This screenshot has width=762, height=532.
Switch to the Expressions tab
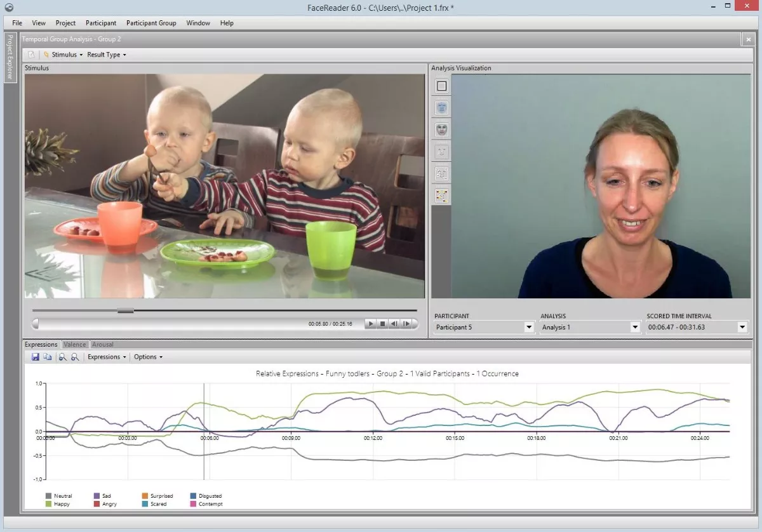(x=41, y=345)
